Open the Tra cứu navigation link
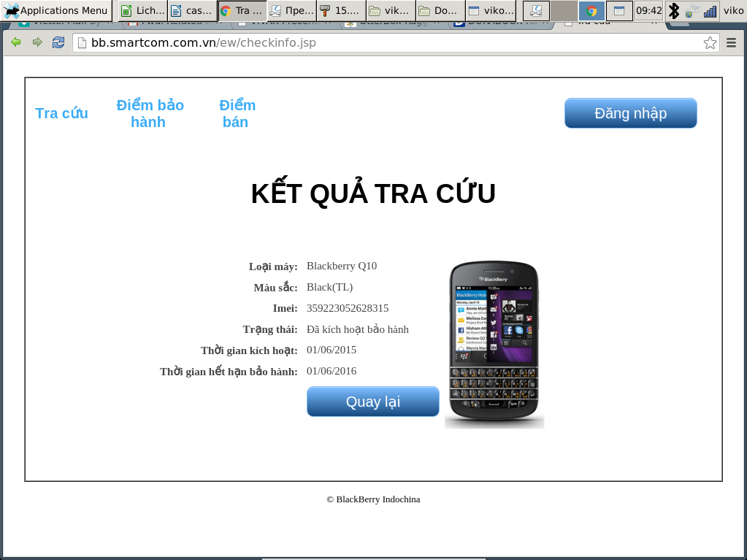The height and width of the screenshot is (560, 747). pos(61,113)
